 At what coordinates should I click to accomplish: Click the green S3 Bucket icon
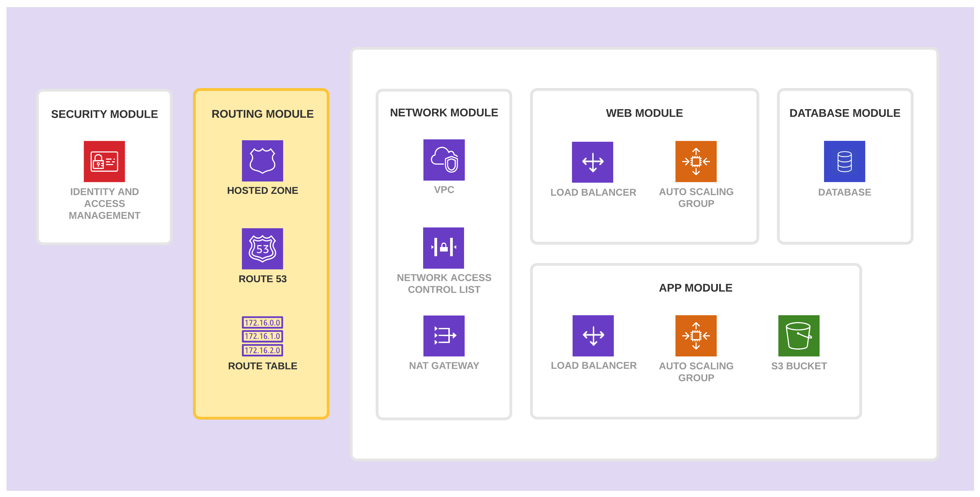click(799, 336)
